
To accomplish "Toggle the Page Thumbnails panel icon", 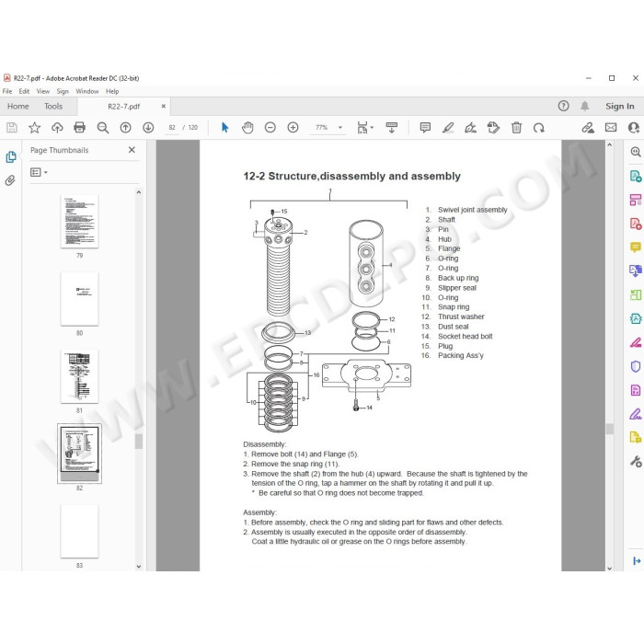I will coord(11,157).
